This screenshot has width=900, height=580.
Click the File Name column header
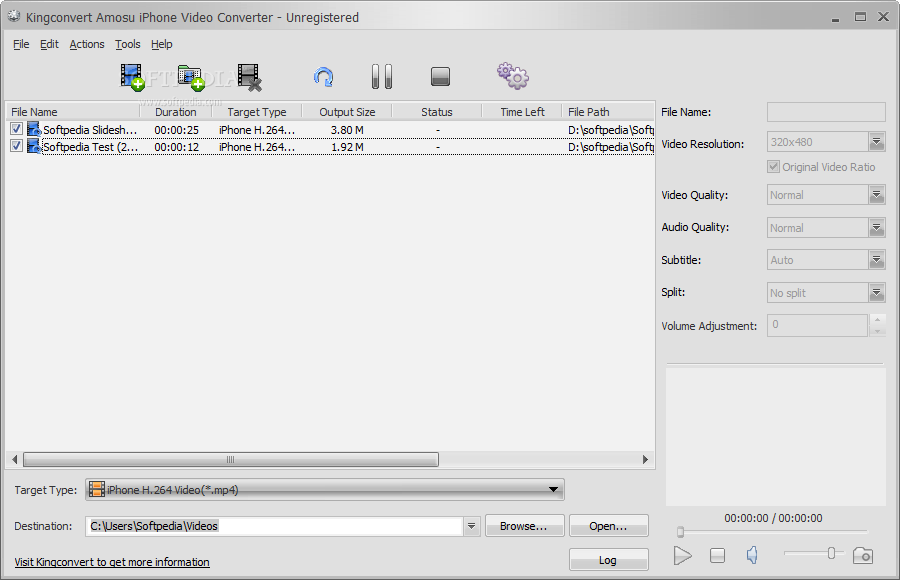(72, 112)
